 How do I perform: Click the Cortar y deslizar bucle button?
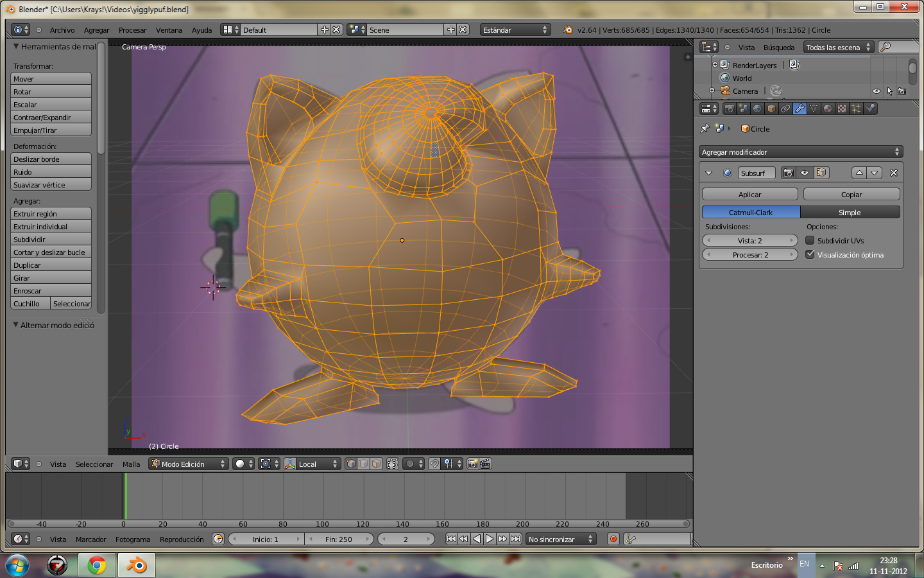(51, 252)
